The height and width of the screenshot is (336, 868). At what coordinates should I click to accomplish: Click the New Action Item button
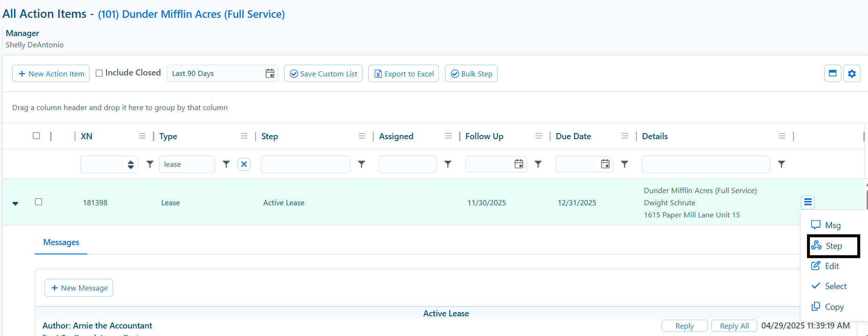51,74
